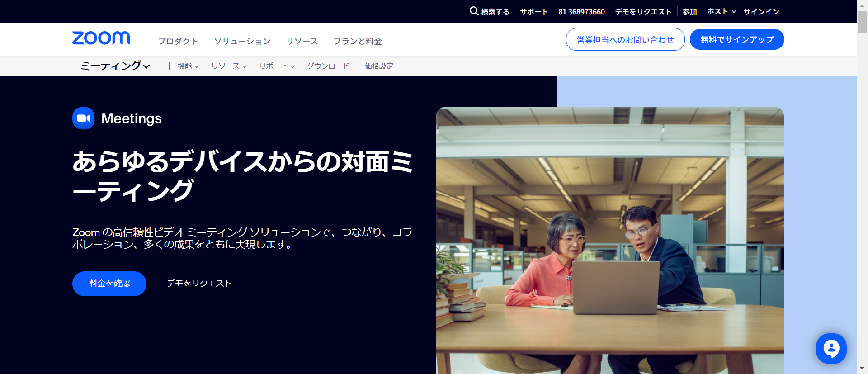Click the blue Meetings camera icon
Image resolution: width=868 pixels, height=374 pixels.
pos(84,118)
